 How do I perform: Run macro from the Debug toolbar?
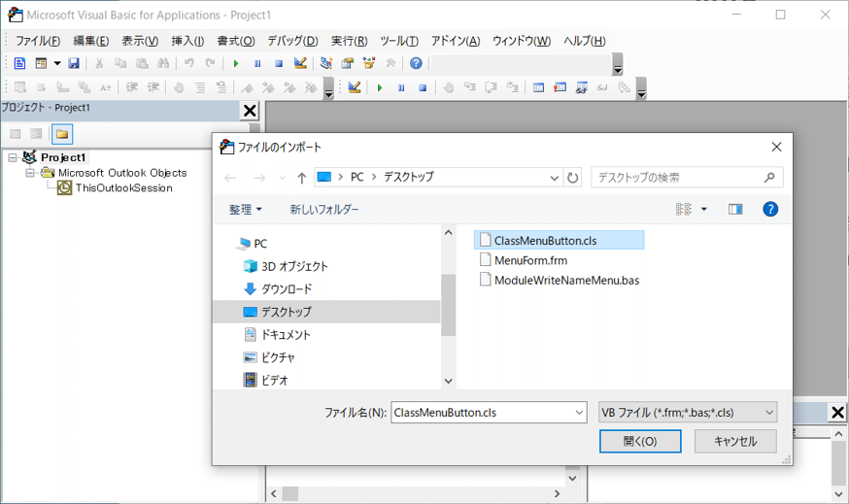[380, 87]
